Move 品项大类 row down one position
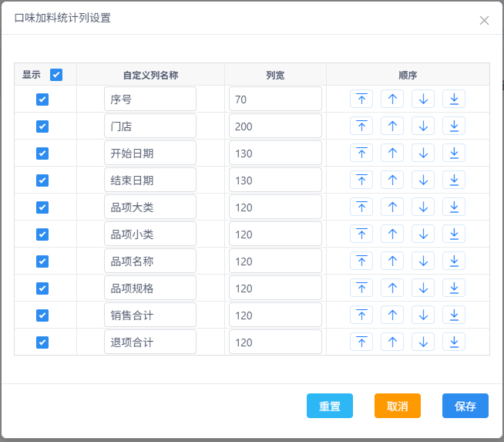This screenshot has height=442, width=504. pyautogui.click(x=423, y=207)
